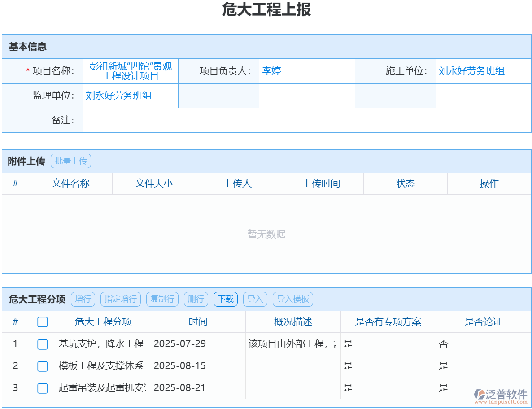This screenshot has width=532, height=409.
Task: Click the 导入 button to import data
Action: click(255, 299)
